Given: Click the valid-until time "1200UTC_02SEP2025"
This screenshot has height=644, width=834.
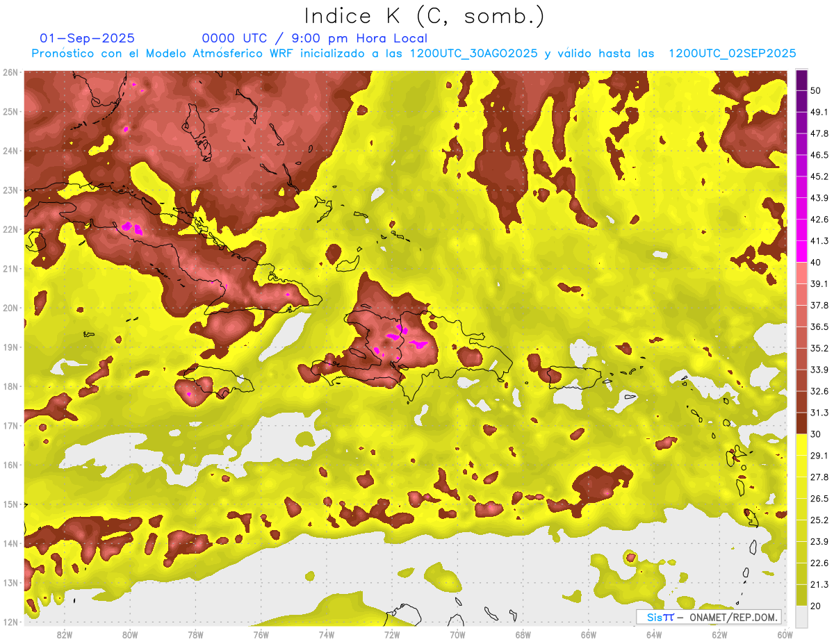Looking at the screenshot, I should (732, 53).
